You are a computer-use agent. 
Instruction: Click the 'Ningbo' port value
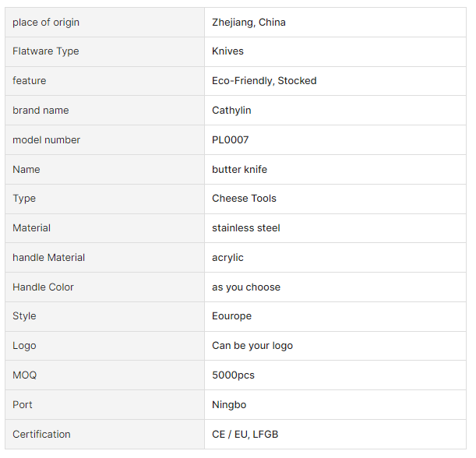[229, 405]
